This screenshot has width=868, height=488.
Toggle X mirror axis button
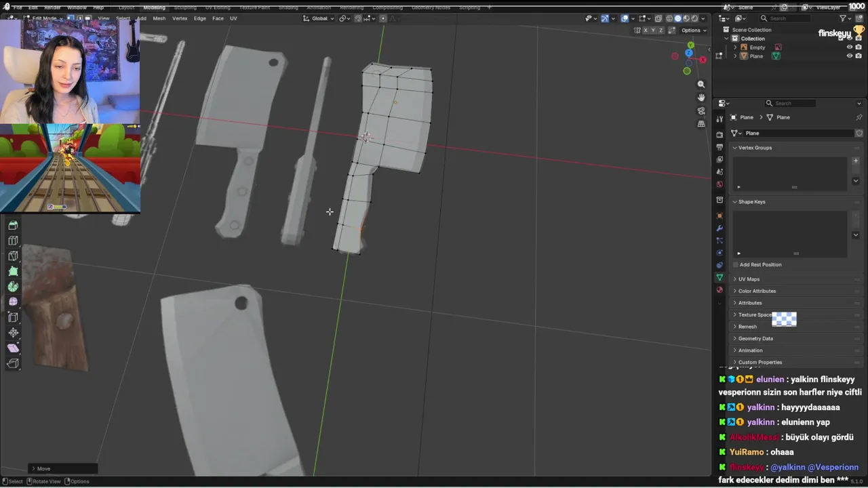click(x=646, y=30)
